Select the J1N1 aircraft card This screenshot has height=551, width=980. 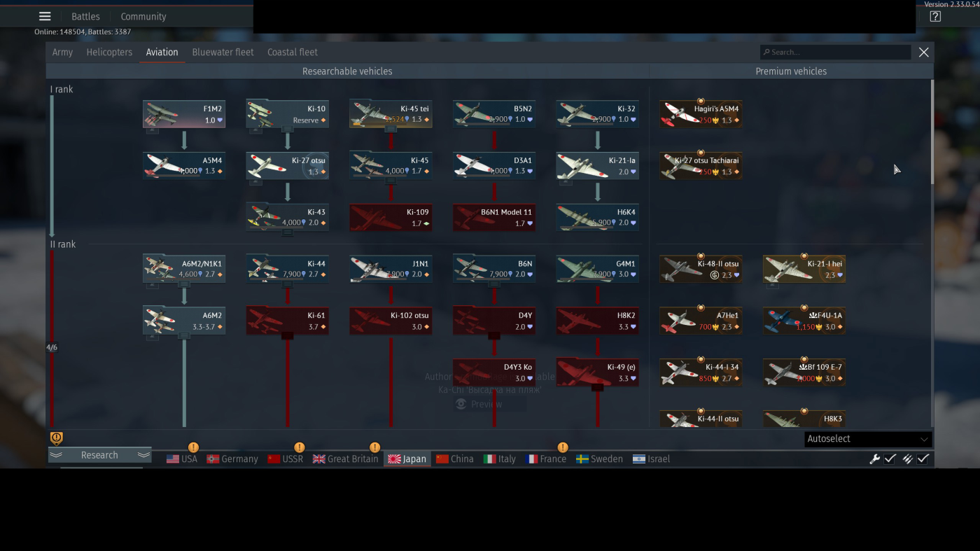391,270
